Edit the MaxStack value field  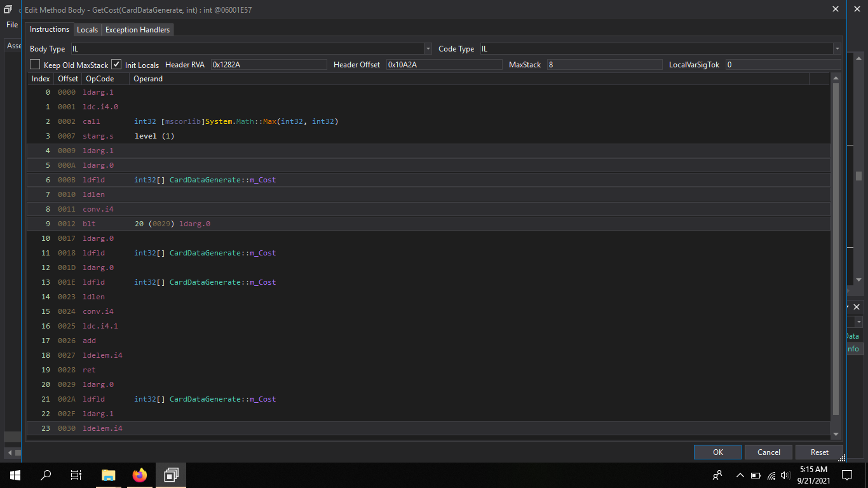[604, 65]
